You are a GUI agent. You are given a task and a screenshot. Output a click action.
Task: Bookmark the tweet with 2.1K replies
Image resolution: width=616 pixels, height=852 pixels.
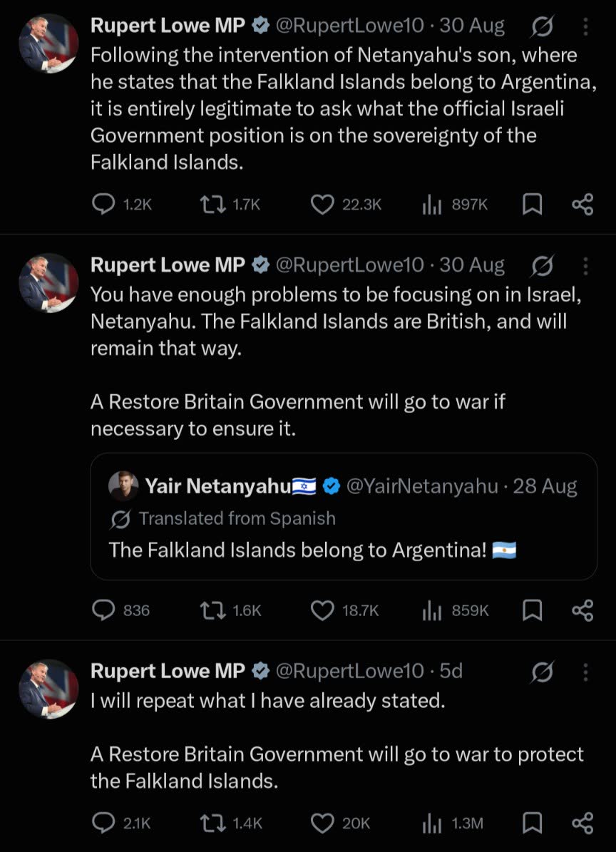click(x=533, y=823)
